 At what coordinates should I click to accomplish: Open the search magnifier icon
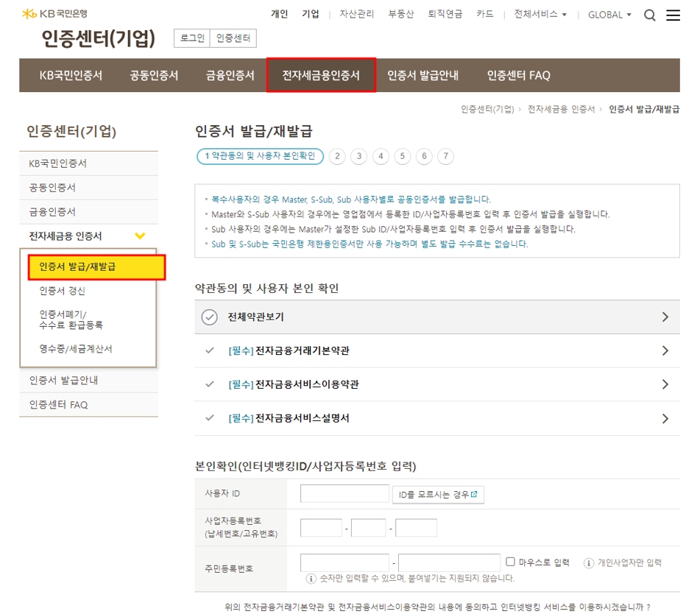(649, 15)
